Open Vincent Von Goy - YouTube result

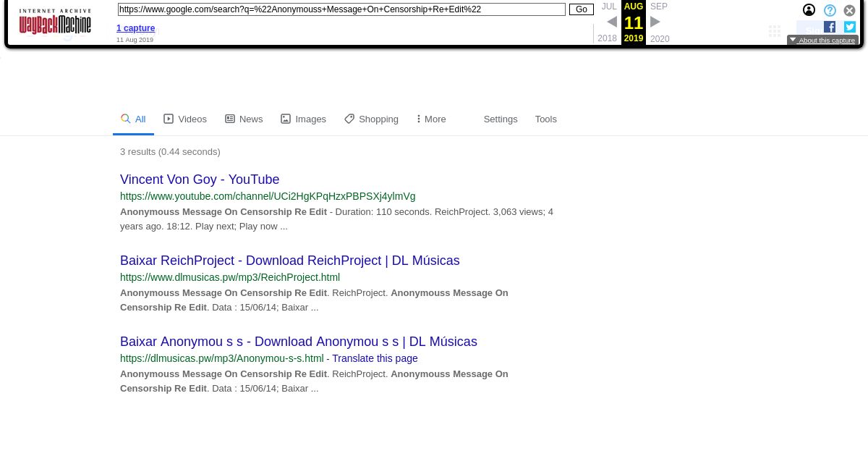pyautogui.click(x=200, y=180)
